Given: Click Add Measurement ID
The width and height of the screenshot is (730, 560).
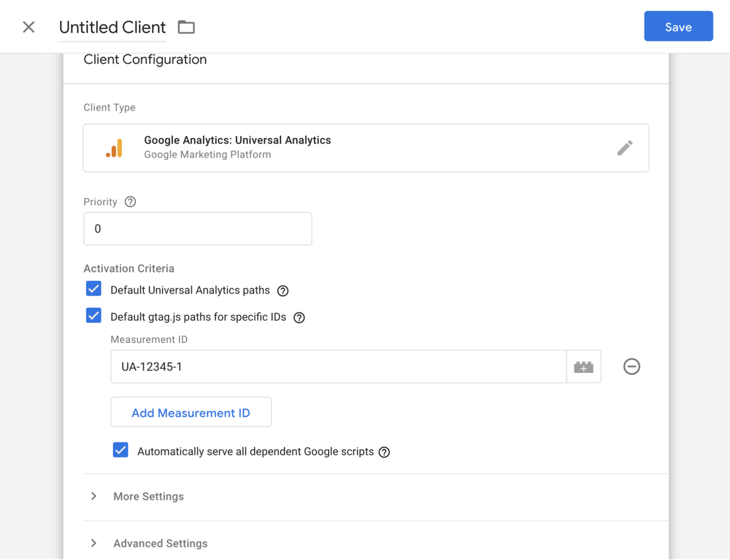Looking at the screenshot, I should (x=191, y=413).
